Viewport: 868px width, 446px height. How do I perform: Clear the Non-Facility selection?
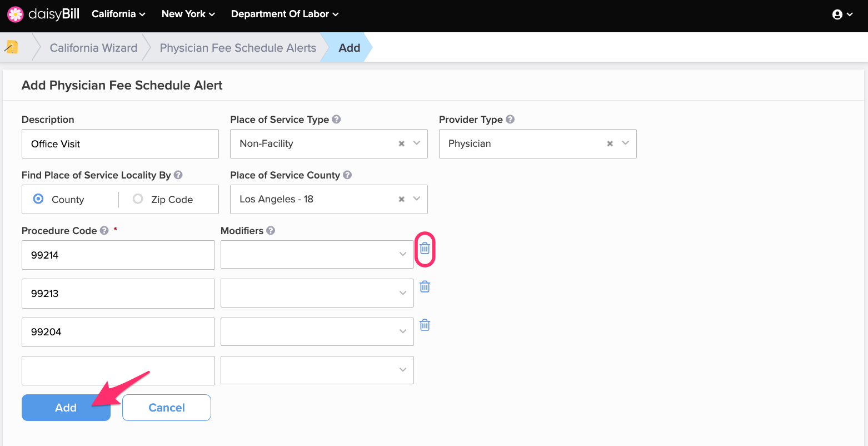(x=401, y=143)
